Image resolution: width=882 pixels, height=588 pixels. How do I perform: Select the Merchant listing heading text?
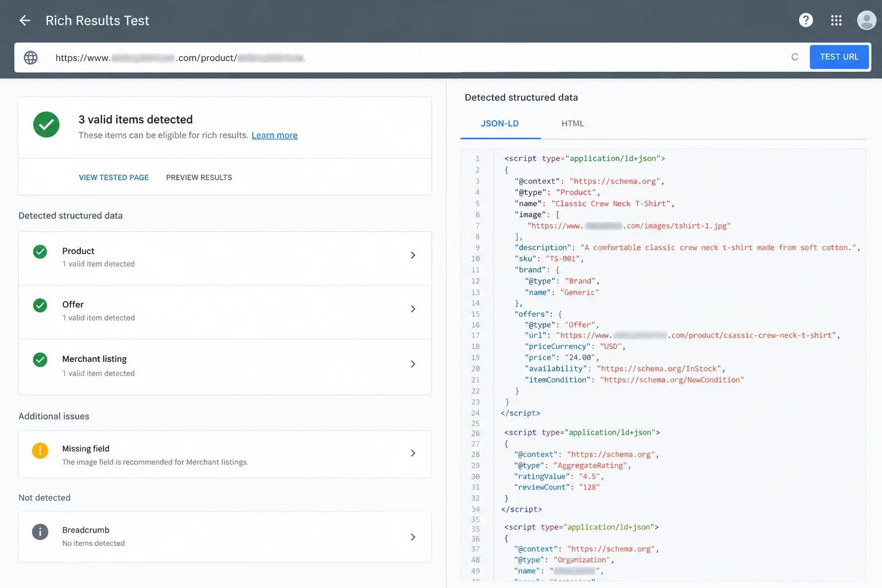(94, 359)
